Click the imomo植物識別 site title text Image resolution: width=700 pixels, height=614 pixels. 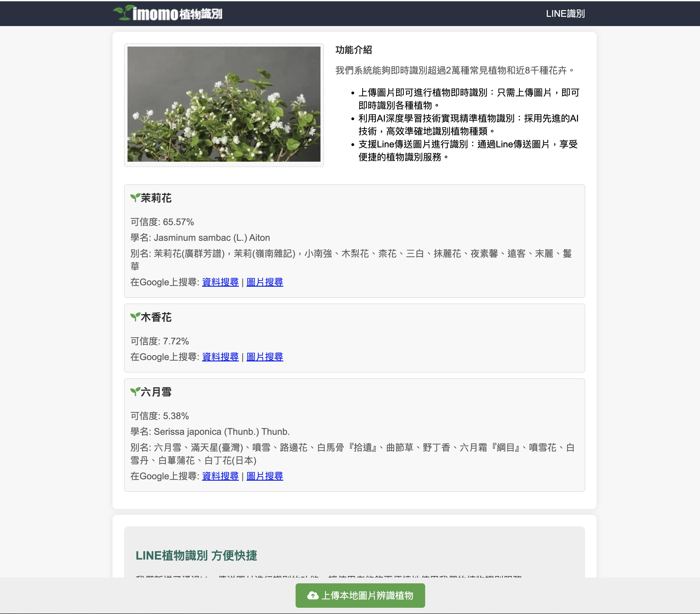177,14
